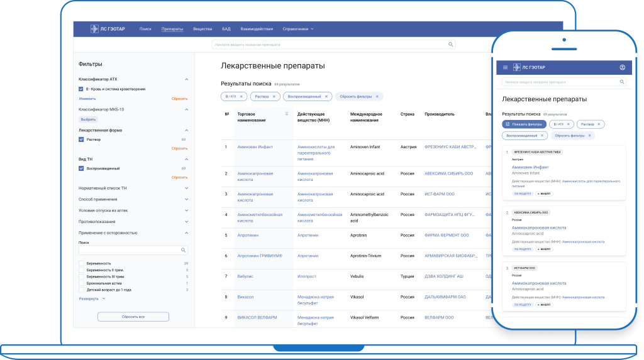Check the 'Беременность' checkbox
Image resolution: width=644 pixels, height=360 pixels.
pos(81,263)
